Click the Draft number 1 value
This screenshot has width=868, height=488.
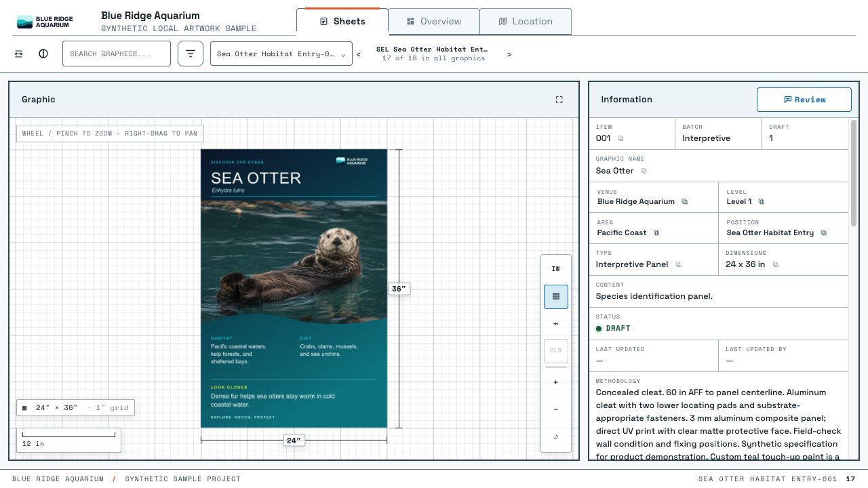[x=771, y=138]
